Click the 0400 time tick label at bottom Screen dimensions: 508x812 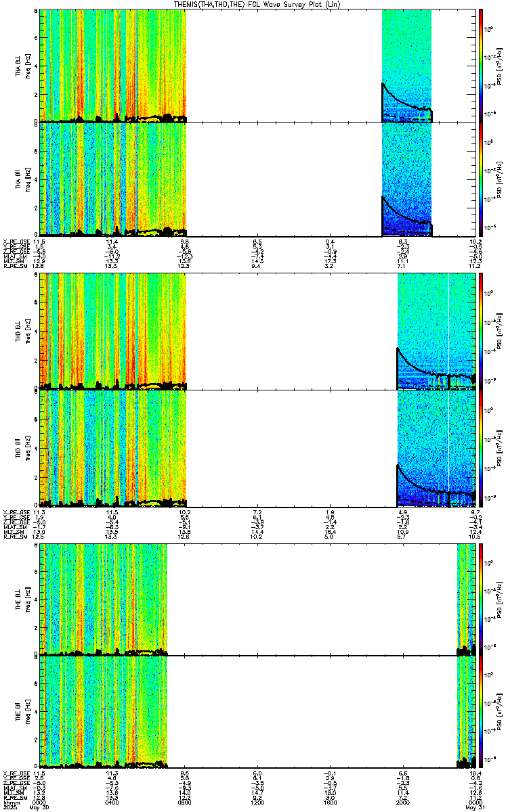(112, 803)
